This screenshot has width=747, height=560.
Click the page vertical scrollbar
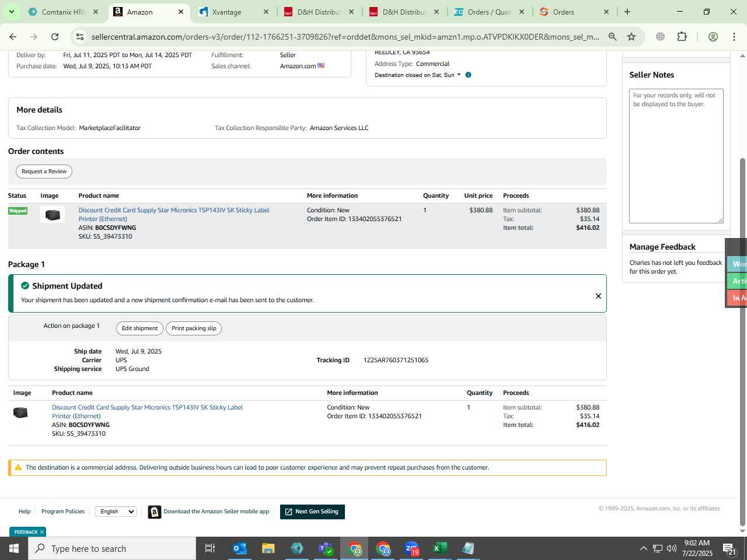742,341
